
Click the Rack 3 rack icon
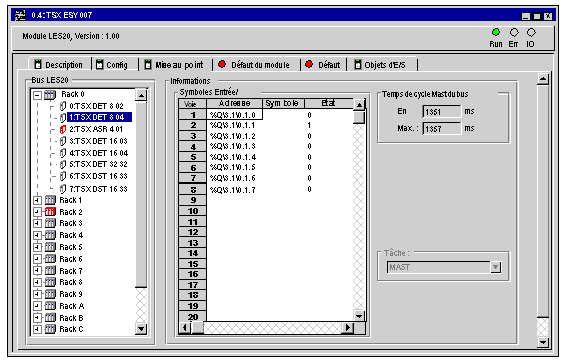tap(50, 223)
